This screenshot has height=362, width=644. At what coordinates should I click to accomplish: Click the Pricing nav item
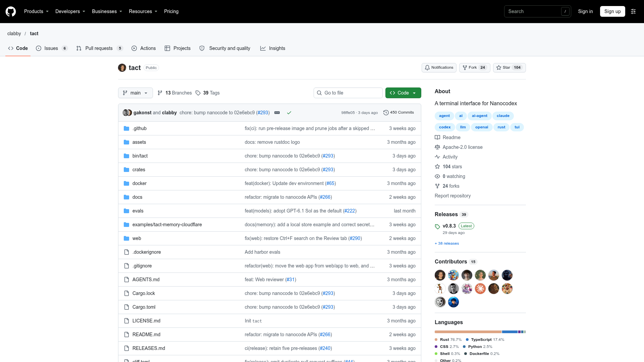point(171,11)
